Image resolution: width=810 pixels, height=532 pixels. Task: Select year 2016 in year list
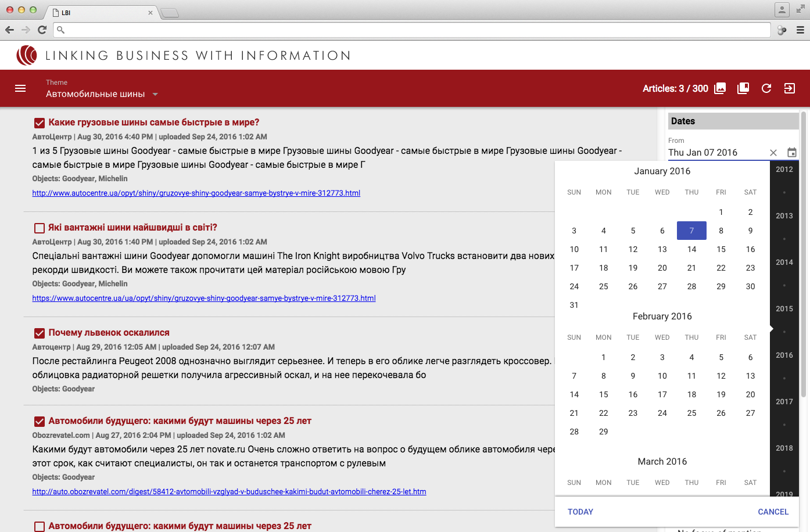coord(784,355)
